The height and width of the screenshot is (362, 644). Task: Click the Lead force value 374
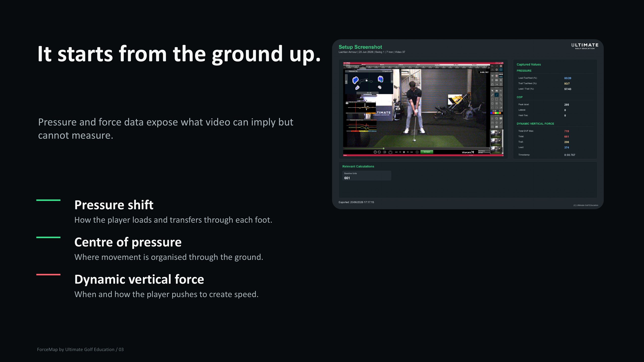567,148
